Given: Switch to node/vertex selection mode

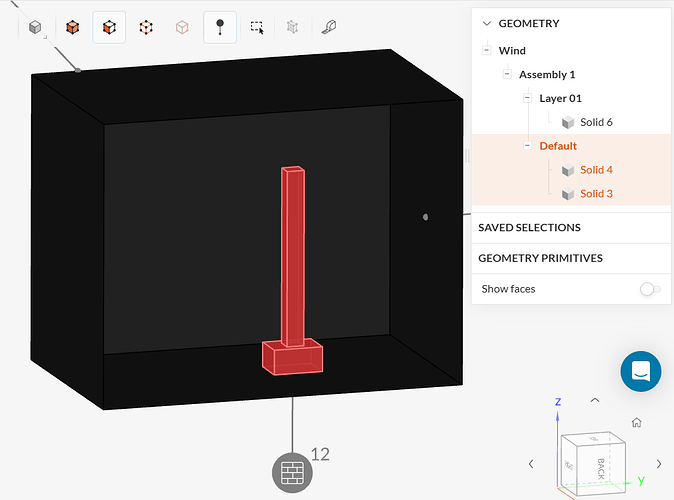Looking at the screenshot, I should pyautogui.click(x=146, y=28).
